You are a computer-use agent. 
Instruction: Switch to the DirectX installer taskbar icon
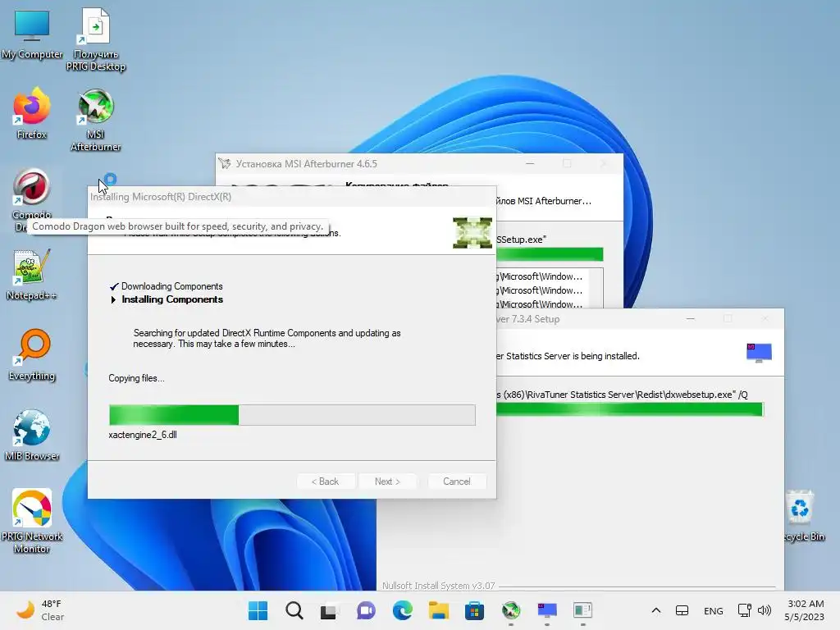click(582, 610)
